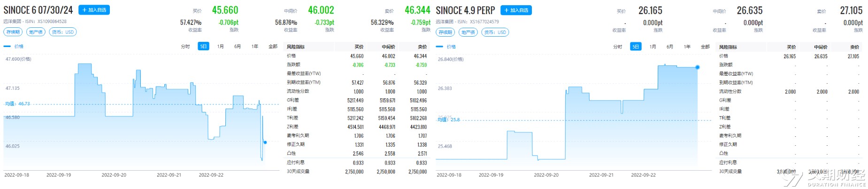The image size is (868, 189).
Task: Click the 货币: USD tag under SINOCE 4.9 PERP
Action: [495, 32]
